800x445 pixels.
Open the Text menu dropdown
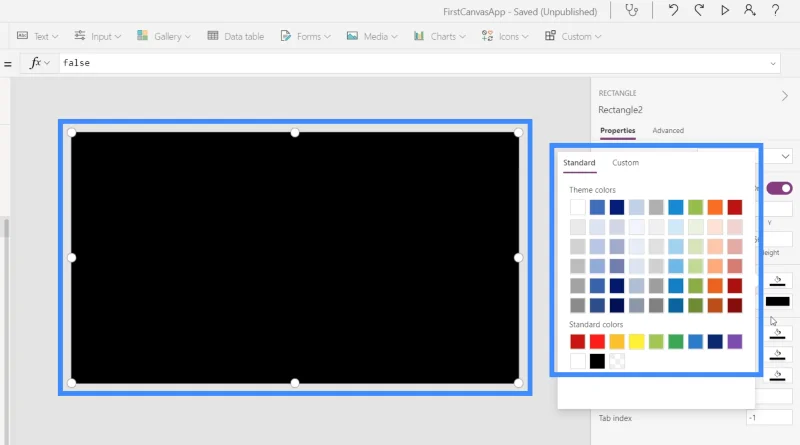click(x=55, y=37)
